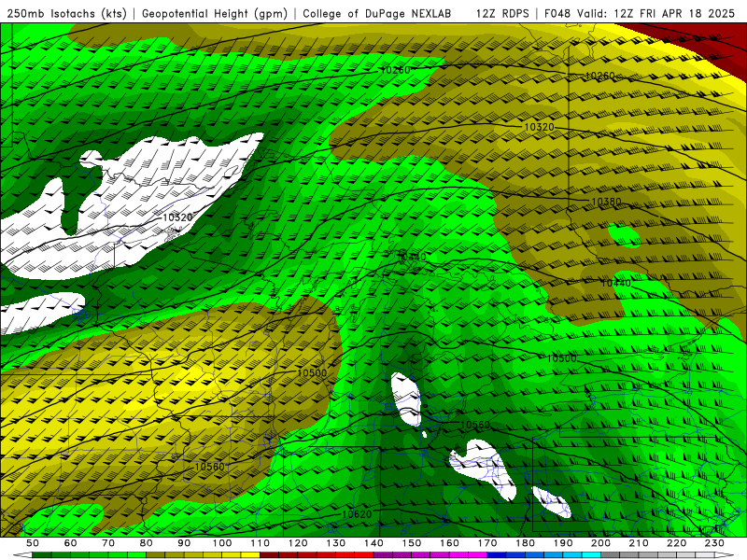The height and width of the screenshot is (560, 747).
Task: Click the 180 value on the color scale
Action: [x=525, y=543]
